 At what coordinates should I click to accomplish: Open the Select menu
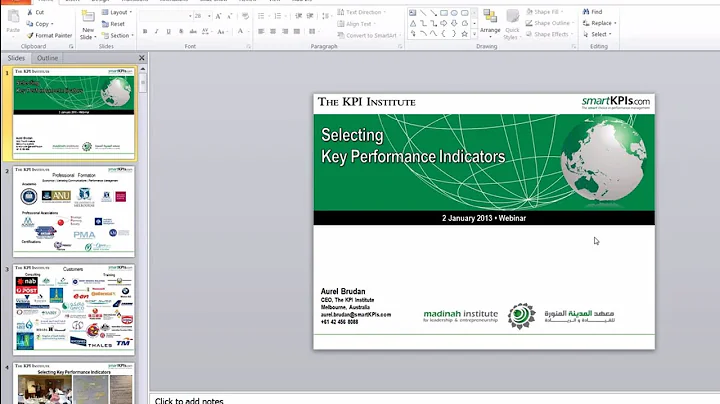(x=597, y=34)
